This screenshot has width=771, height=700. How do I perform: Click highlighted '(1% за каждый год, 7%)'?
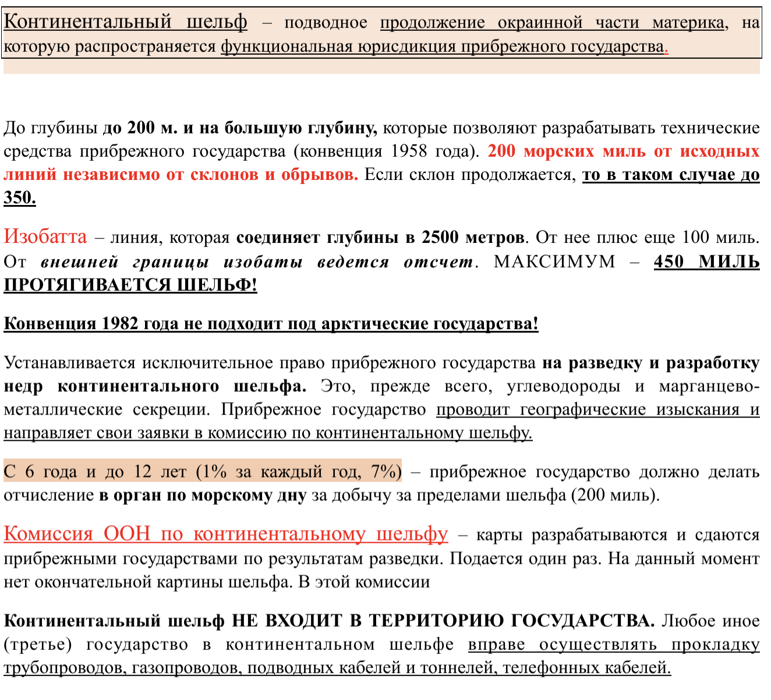coord(299,471)
